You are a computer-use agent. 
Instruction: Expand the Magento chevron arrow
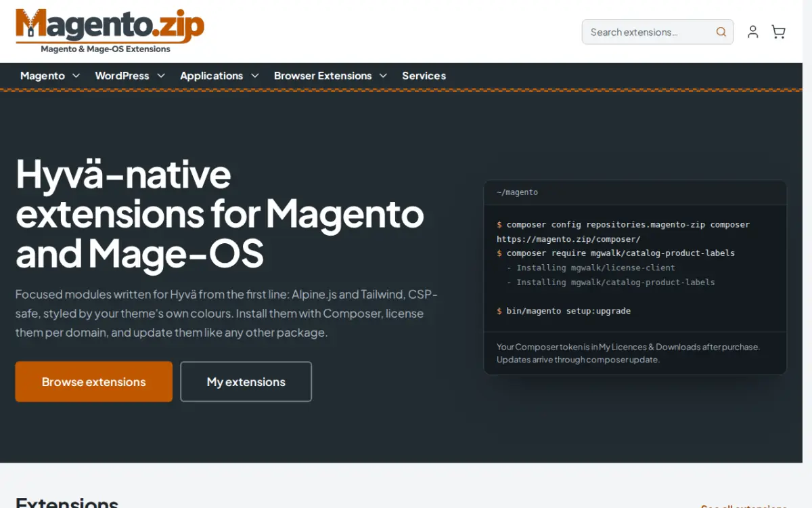(76, 76)
